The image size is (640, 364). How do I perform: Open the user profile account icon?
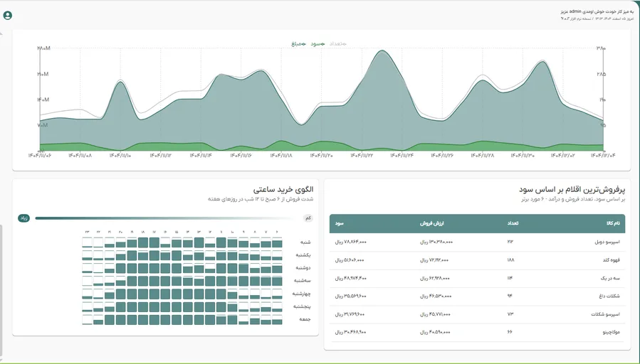[x=7, y=16]
